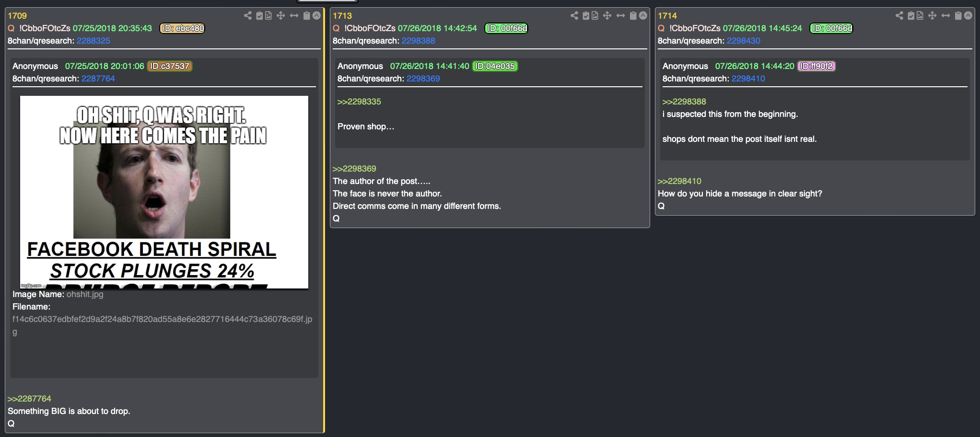Open 8chan link 2288325

click(93, 41)
